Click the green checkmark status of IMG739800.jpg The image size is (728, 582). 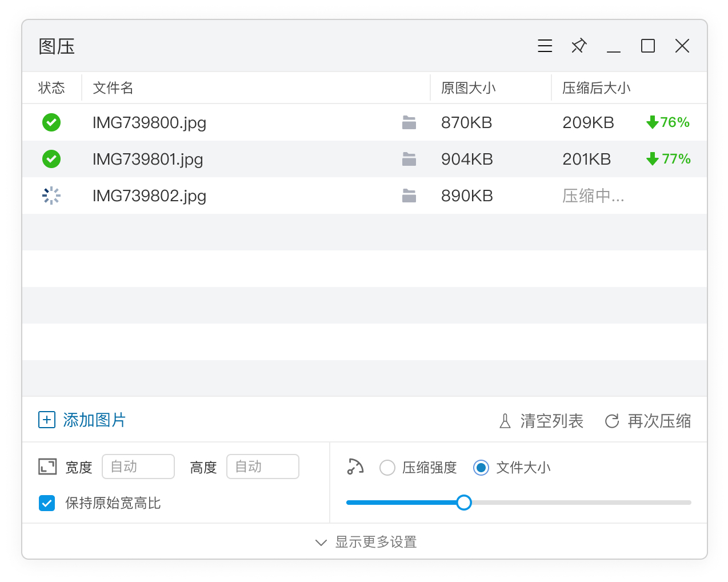point(51,122)
